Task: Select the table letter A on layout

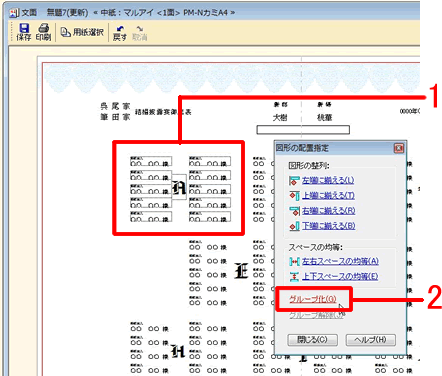Action: pos(179,188)
